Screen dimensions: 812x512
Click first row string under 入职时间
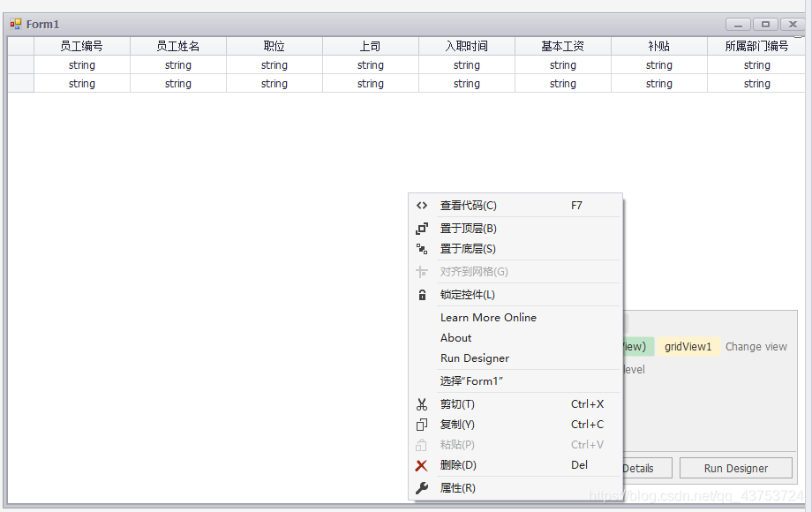tap(467, 65)
